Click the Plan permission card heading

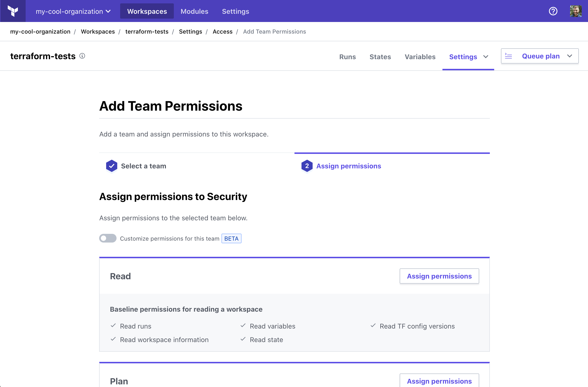point(119,381)
